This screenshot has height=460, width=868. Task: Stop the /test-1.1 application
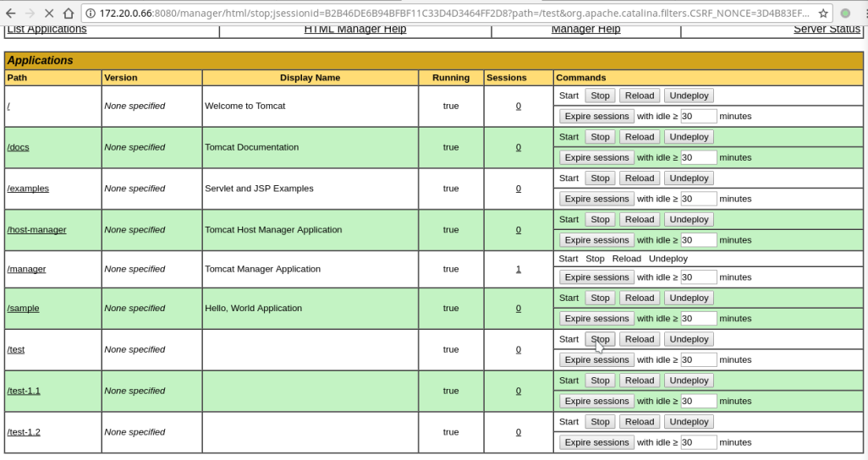tap(600, 381)
